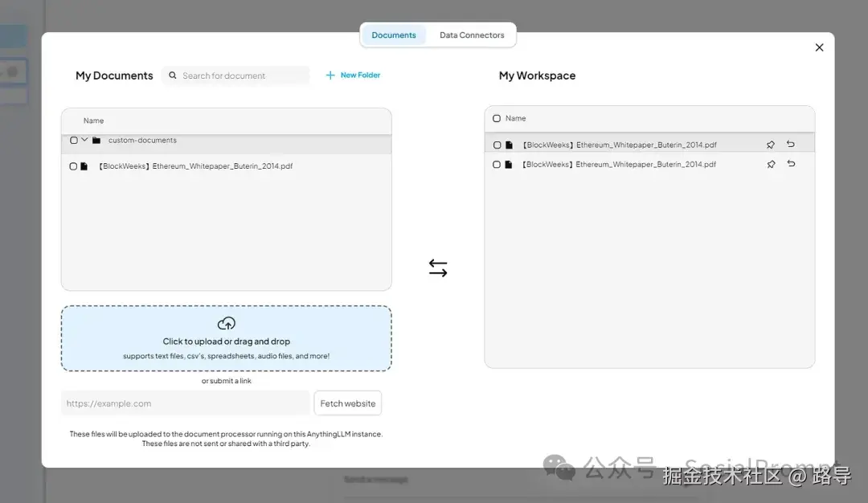
Task: Collapse the custom-documents folder chevron
Action: coord(84,140)
